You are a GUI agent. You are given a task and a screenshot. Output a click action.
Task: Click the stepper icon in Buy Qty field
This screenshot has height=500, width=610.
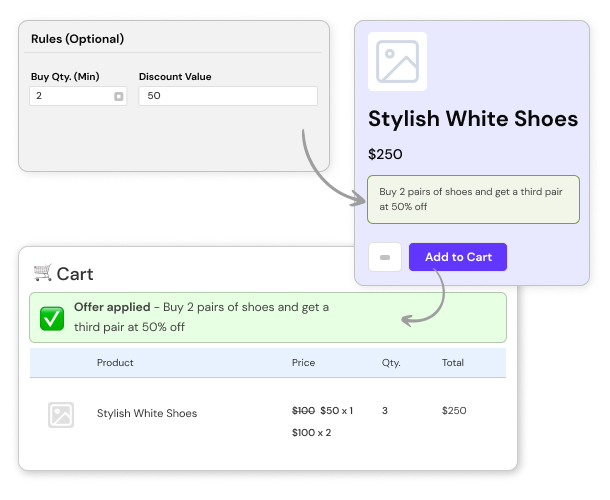118,97
